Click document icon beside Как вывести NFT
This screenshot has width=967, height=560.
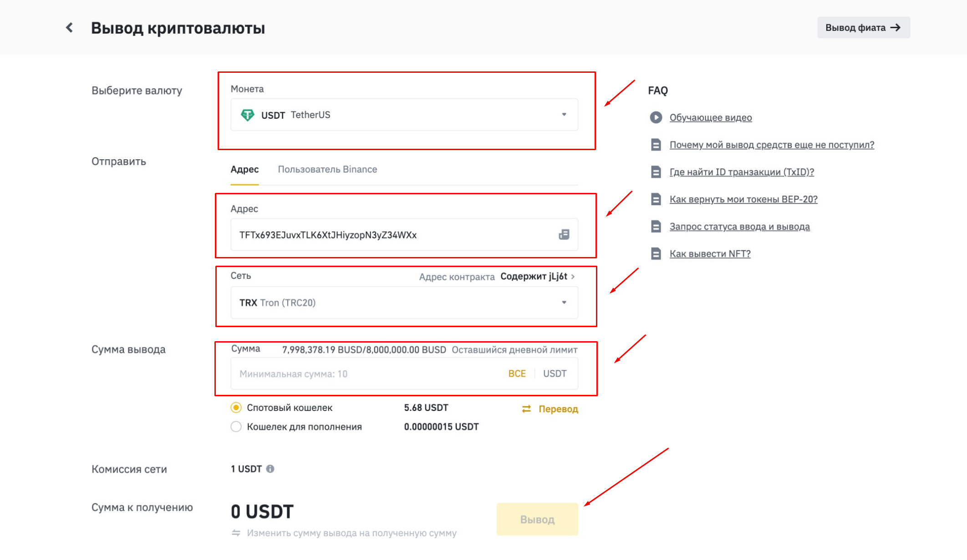click(656, 254)
